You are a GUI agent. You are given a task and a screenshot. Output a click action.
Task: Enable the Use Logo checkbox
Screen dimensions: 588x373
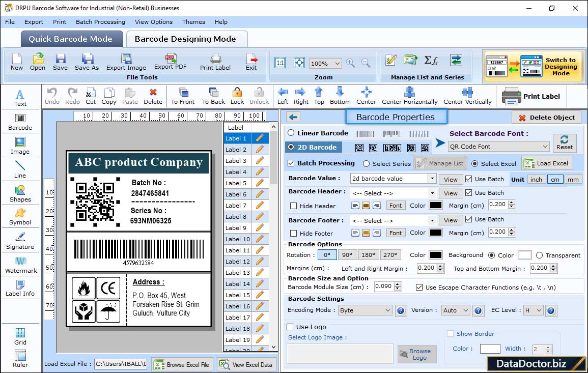[x=290, y=327]
